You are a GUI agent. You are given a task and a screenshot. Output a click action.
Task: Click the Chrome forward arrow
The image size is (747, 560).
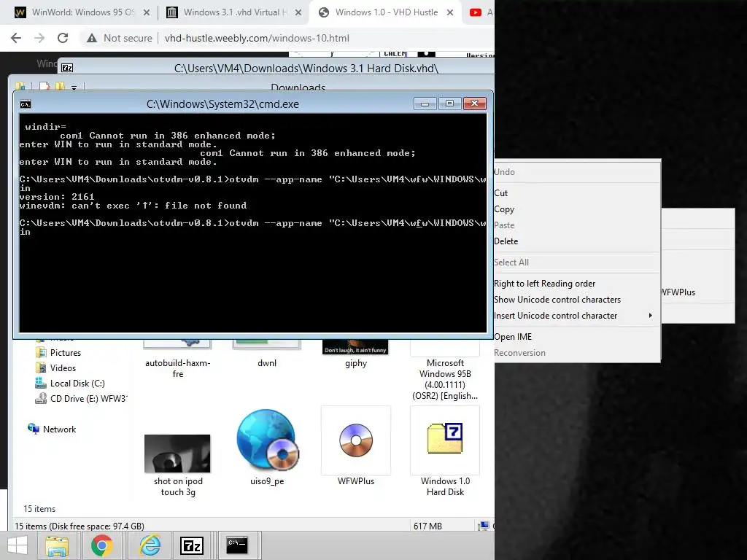click(39, 38)
